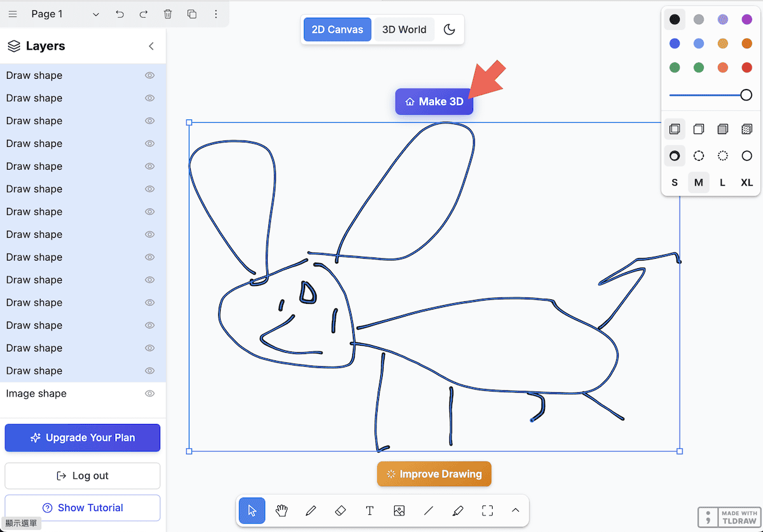763x532 pixels.
Task: Switch to the 3D World tab
Action: [404, 29]
